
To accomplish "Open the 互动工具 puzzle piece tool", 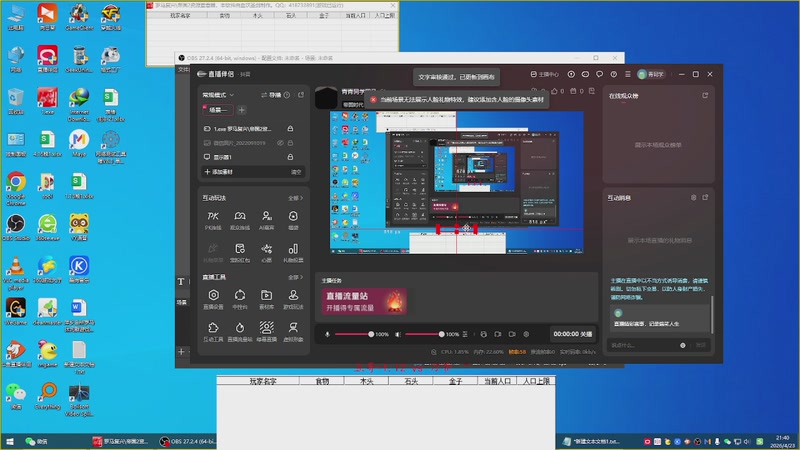I will click(x=213, y=331).
